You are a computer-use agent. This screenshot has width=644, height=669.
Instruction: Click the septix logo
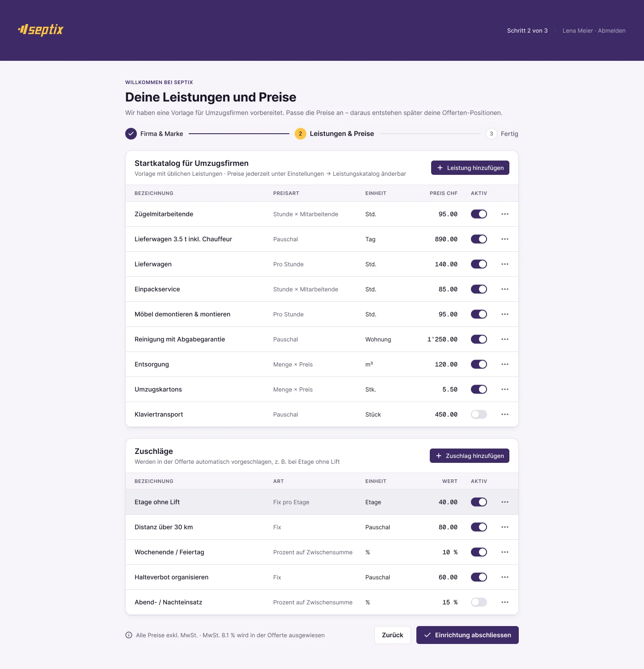[x=41, y=30]
